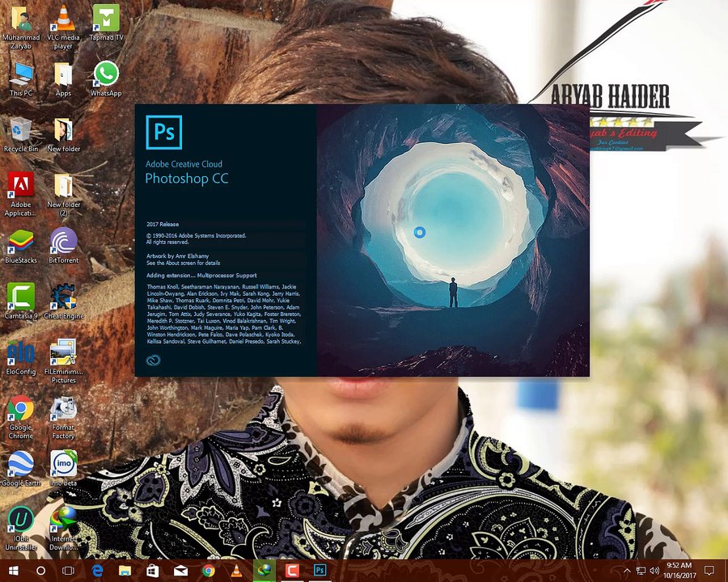Select the BlueStacks desktop shortcut
Screen dimensions: 728x582
pyautogui.click(x=20, y=242)
